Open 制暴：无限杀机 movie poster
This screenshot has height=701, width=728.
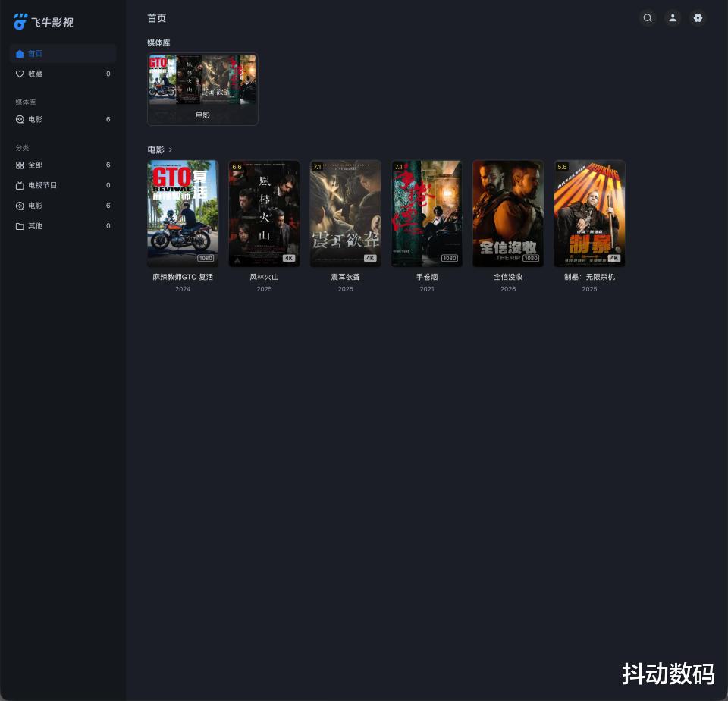tap(590, 213)
